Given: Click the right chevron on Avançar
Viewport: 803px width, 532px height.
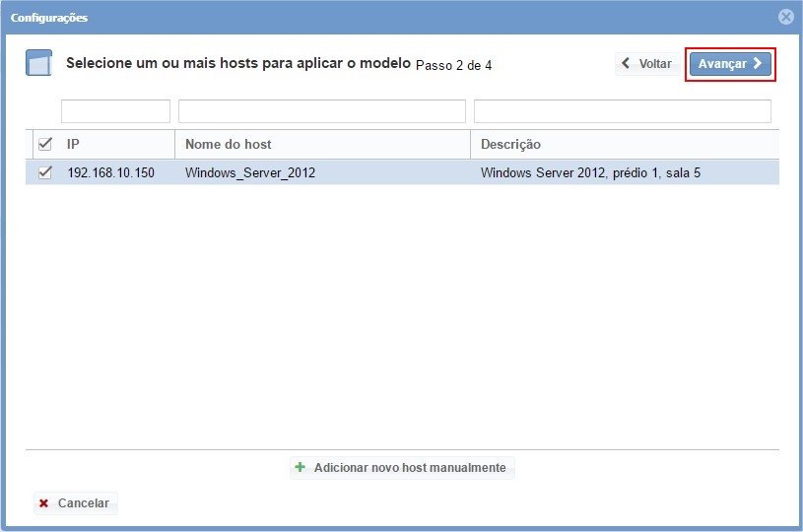Looking at the screenshot, I should (758, 64).
